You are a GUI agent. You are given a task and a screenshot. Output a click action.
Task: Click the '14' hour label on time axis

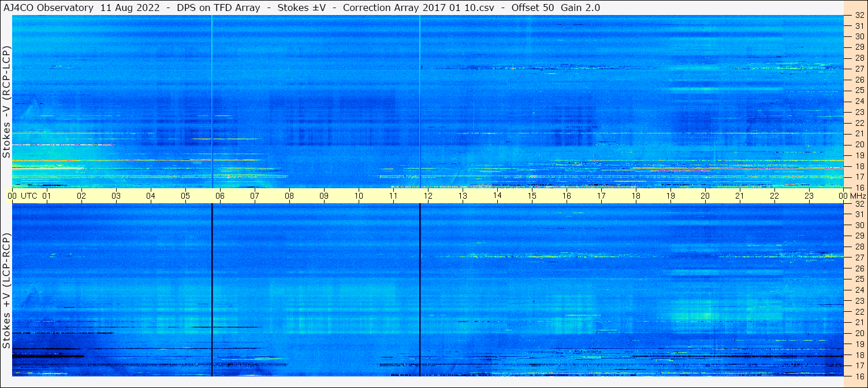coord(497,195)
